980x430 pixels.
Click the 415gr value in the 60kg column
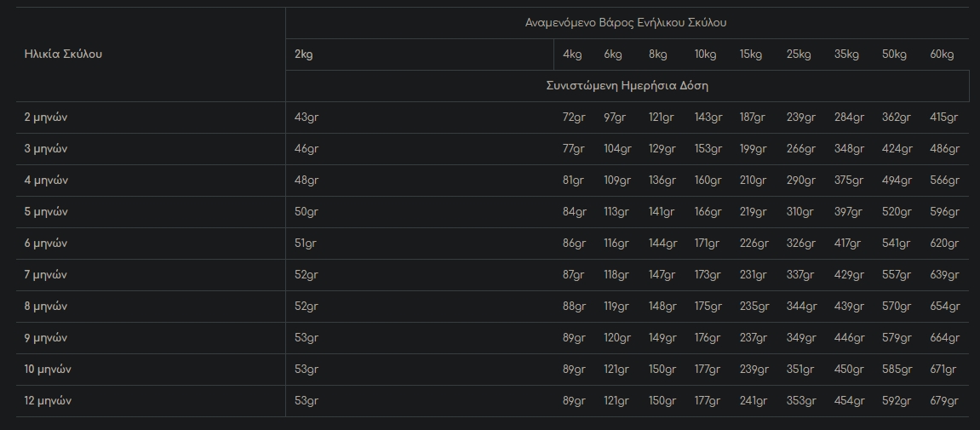tap(944, 118)
